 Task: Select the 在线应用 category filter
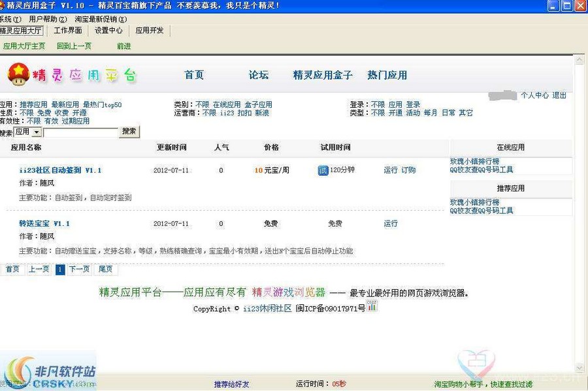pyautogui.click(x=225, y=103)
